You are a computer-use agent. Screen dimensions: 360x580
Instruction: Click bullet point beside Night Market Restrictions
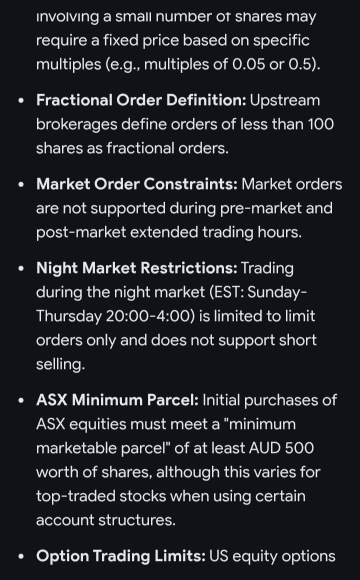coord(22,269)
